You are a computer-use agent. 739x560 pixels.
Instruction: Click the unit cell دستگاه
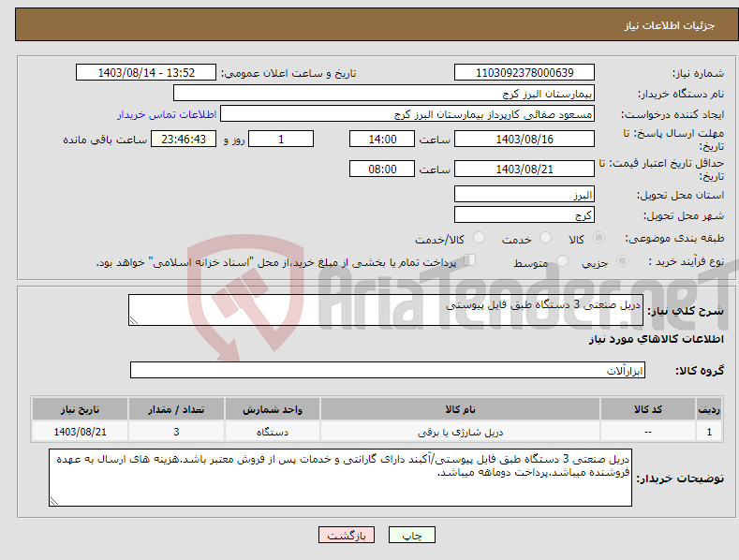(x=273, y=432)
